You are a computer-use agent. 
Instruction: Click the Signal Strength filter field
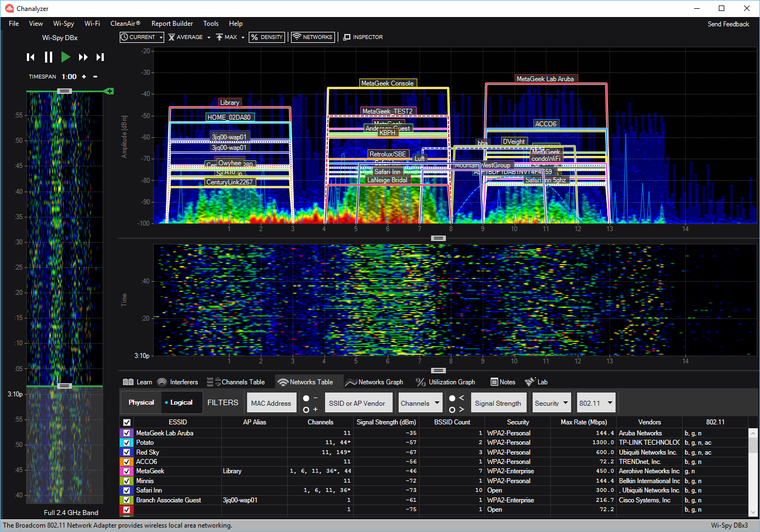click(498, 403)
